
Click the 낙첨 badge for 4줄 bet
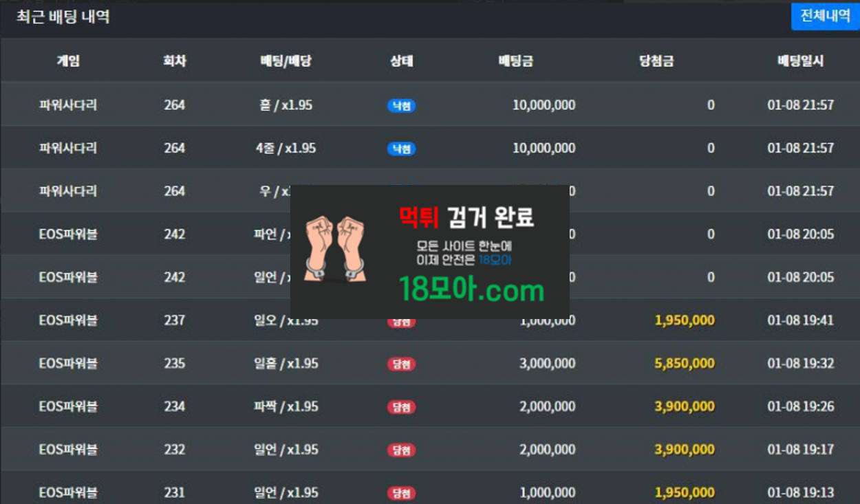pos(401,149)
